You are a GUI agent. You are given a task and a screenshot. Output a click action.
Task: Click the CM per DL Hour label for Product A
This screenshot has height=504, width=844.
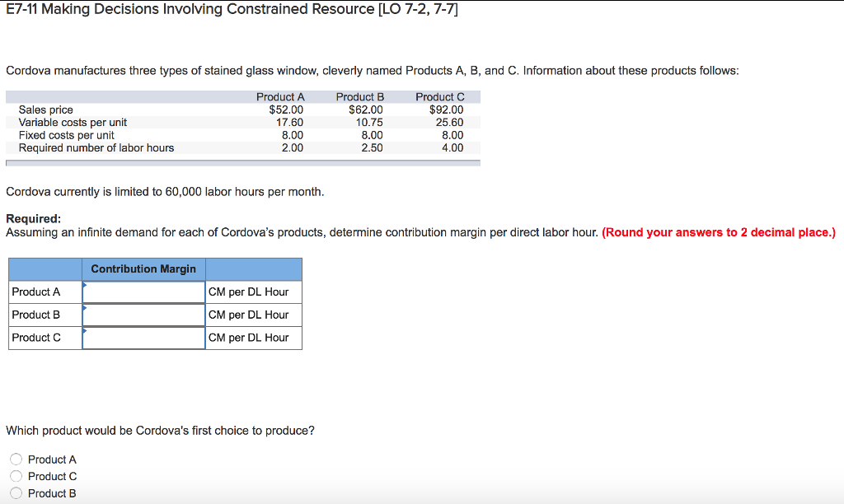click(x=247, y=292)
